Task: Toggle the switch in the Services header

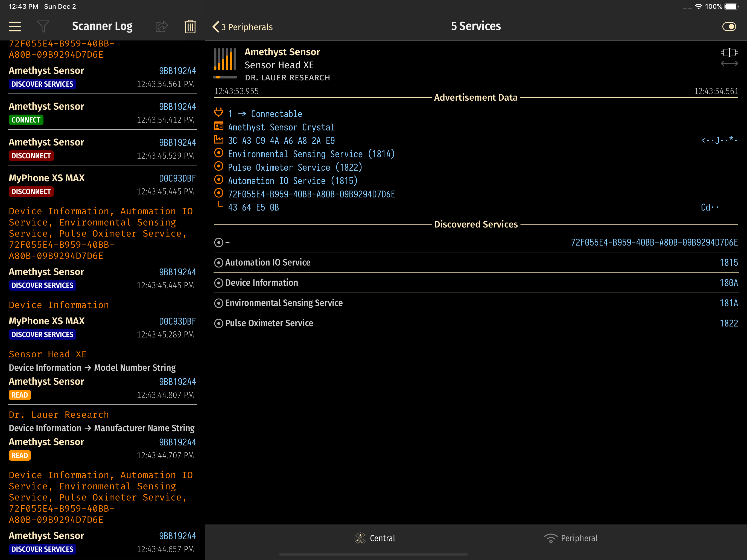Action: 729,26
